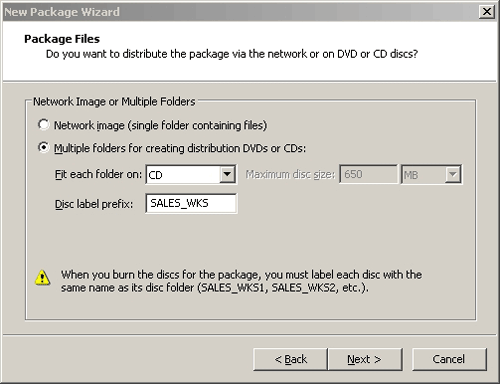The image size is (500, 384).
Task: Click the Network image option label
Action: 160,125
